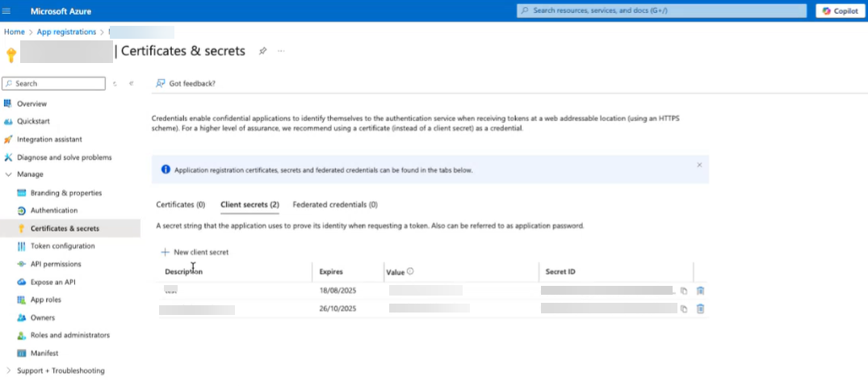868x386 pixels.
Task: Select Certificates & secrets menu item
Action: [x=65, y=229]
